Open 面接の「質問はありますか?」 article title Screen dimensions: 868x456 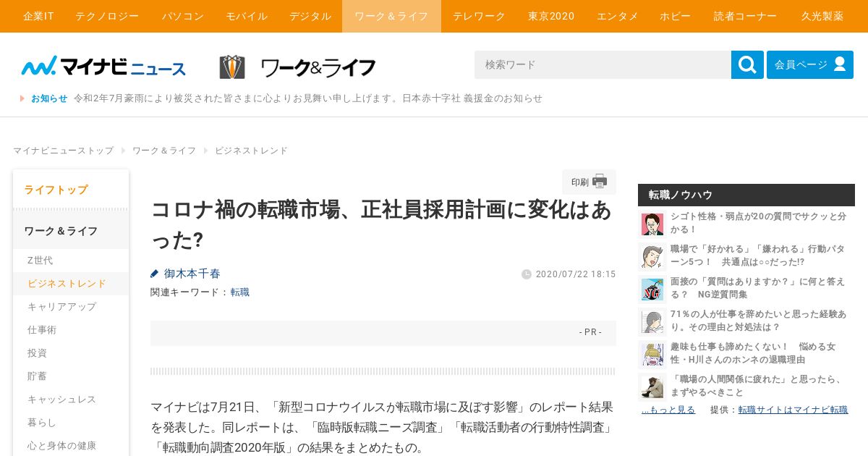tap(757, 288)
